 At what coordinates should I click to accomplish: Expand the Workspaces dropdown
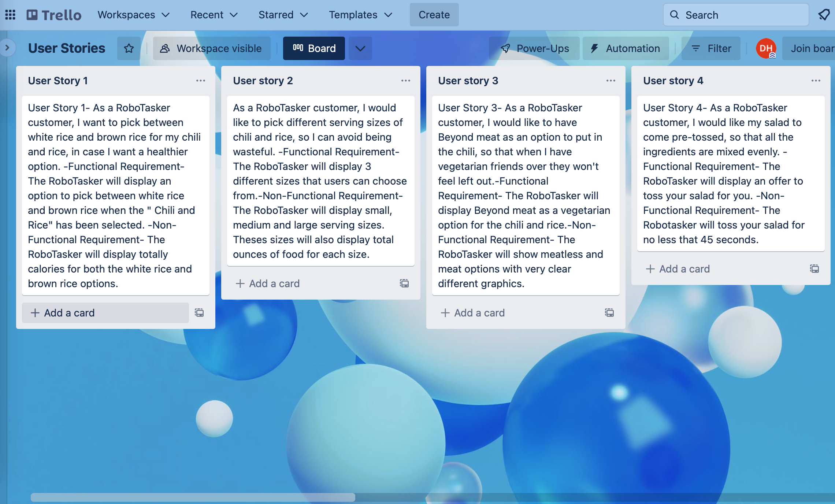pos(133,15)
